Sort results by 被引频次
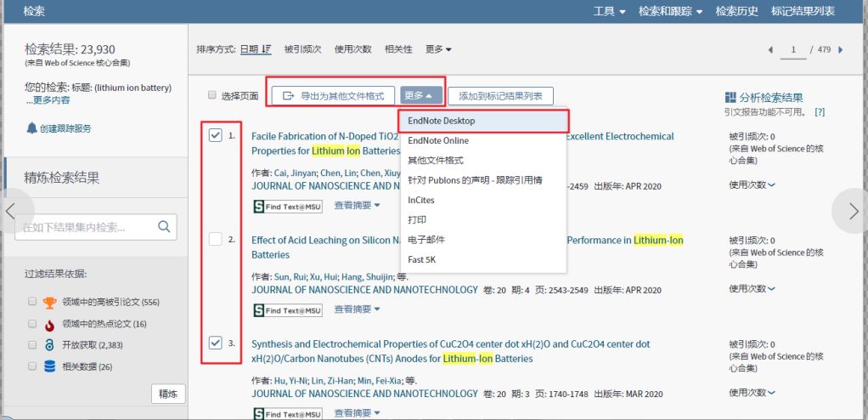Screen dimensions: 868x420 pos(303,49)
